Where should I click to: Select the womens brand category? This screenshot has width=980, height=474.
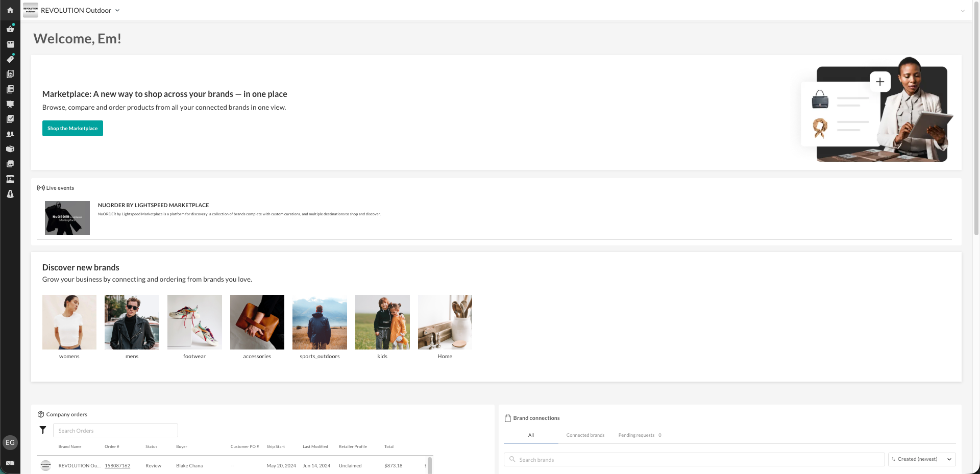coord(69,327)
